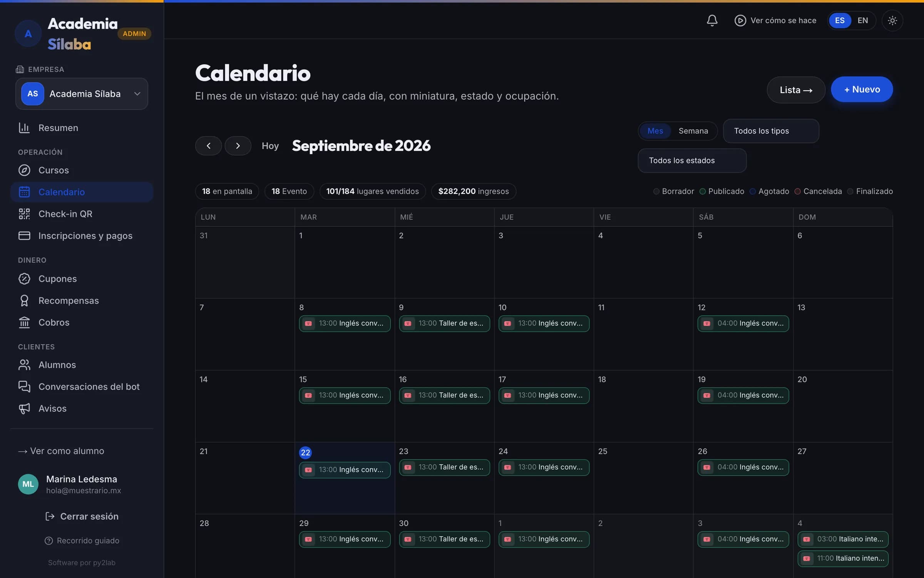
Task: Click the Cancelada red legend dot
Action: pyautogui.click(x=797, y=192)
